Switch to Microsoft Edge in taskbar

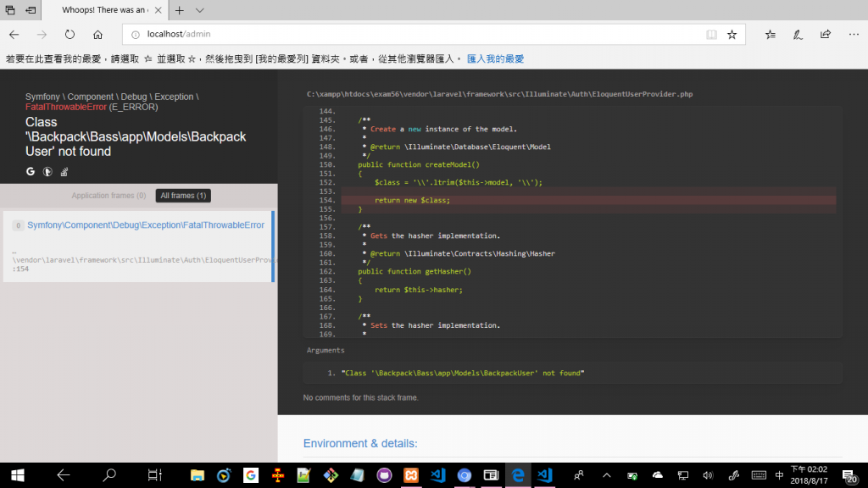pyautogui.click(x=518, y=475)
